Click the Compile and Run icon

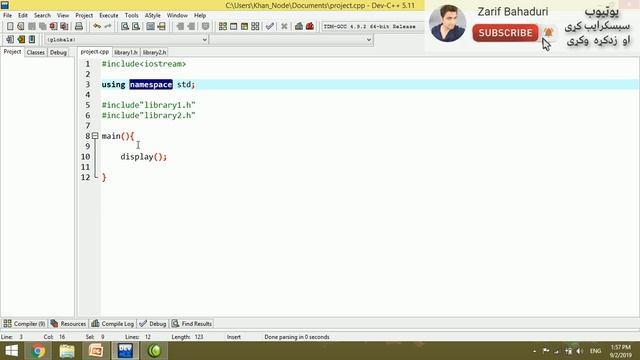(x=244, y=27)
